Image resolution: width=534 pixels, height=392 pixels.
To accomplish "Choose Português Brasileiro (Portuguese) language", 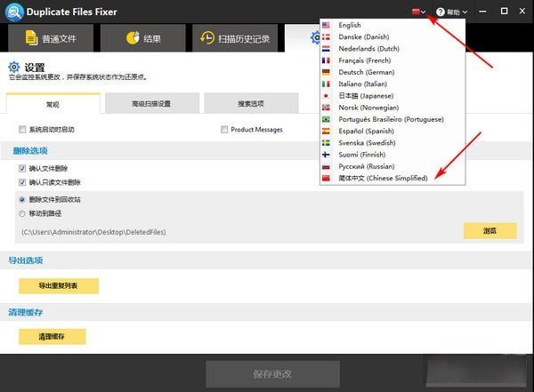I will coord(392,119).
